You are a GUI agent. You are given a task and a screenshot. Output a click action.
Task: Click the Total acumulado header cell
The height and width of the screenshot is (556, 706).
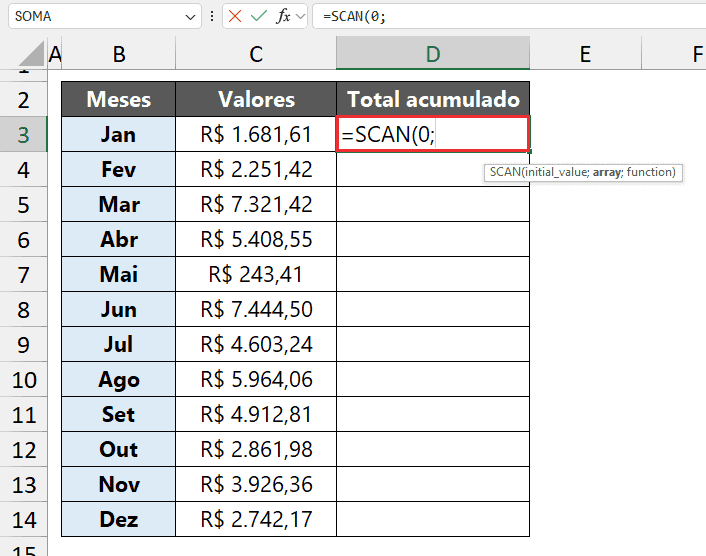433,99
